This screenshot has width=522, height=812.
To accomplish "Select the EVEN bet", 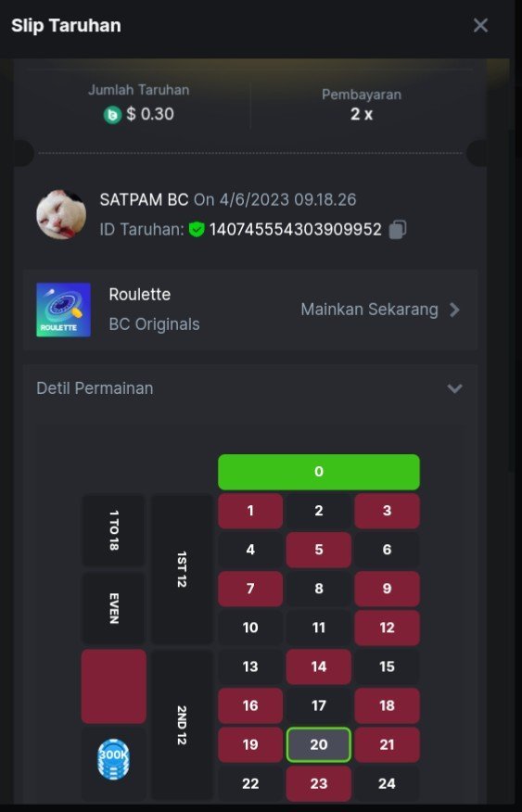I will click(x=113, y=608).
